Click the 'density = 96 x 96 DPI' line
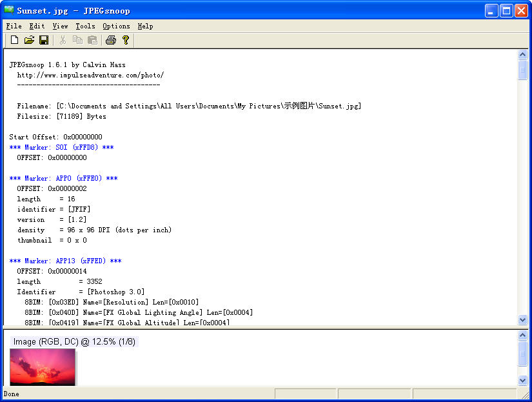532x402 pixels. pyautogui.click(x=94, y=230)
